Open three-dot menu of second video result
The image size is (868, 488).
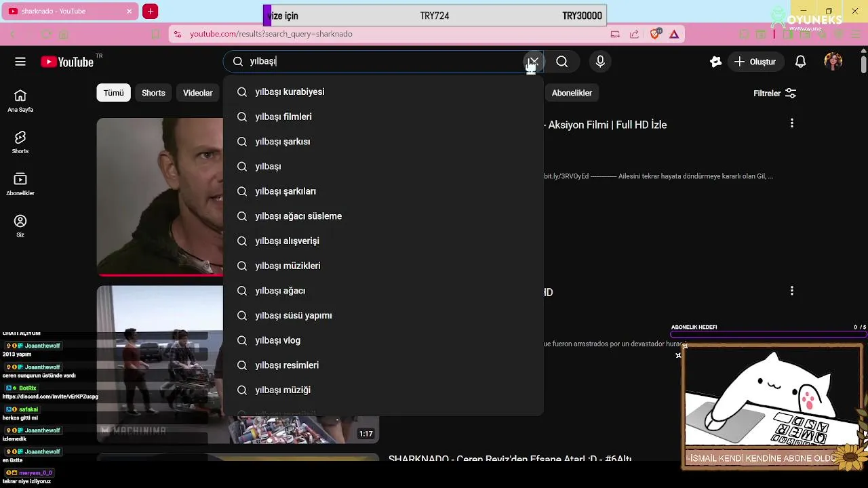(x=792, y=291)
